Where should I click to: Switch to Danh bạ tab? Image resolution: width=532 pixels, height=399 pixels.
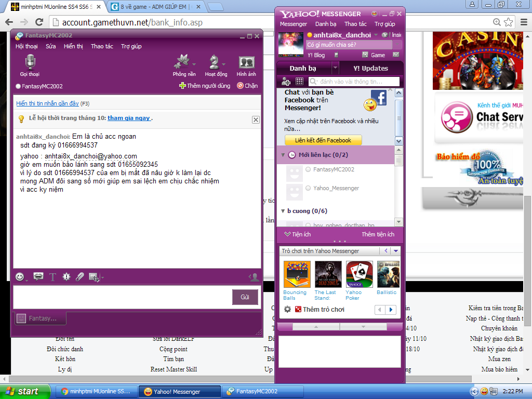pos(303,68)
